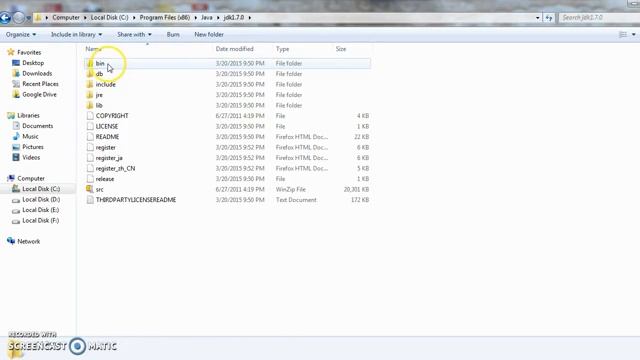640x360 pixels.
Task: Select Local Disk (E:) drive
Action: tap(40, 210)
